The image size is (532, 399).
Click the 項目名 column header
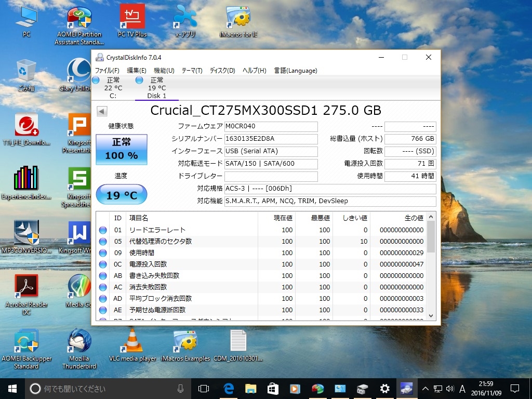pyautogui.click(x=192, y=218)
